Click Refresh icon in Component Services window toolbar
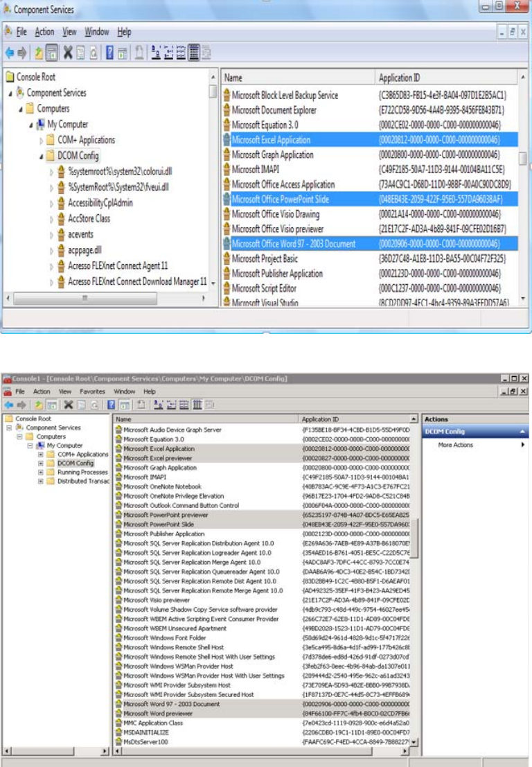 pos(94,53)
